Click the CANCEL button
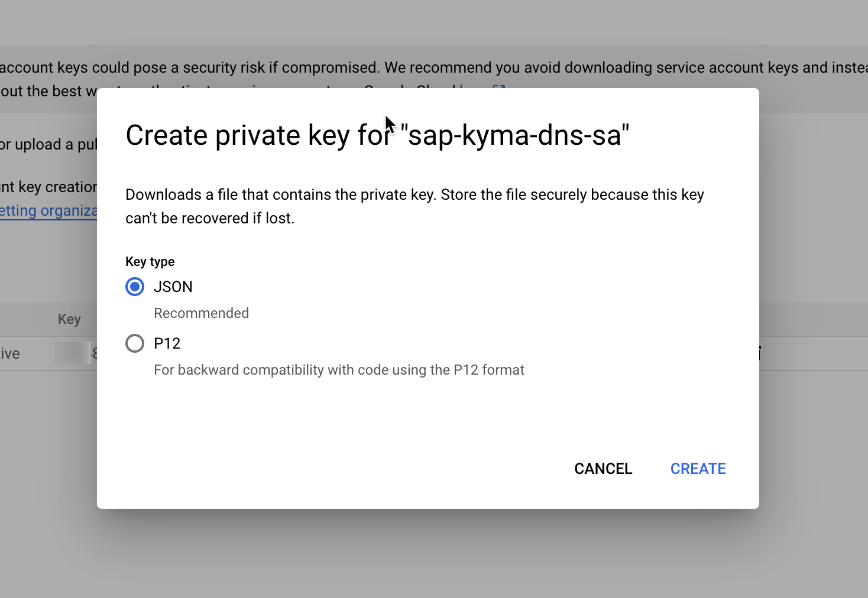 click(x=603, y=469)
